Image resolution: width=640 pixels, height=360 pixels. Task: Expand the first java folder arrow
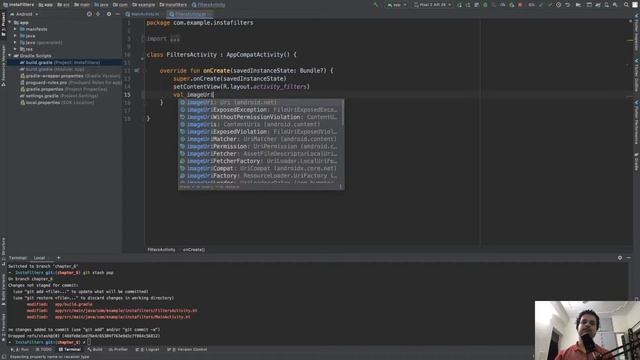(16, 36)
